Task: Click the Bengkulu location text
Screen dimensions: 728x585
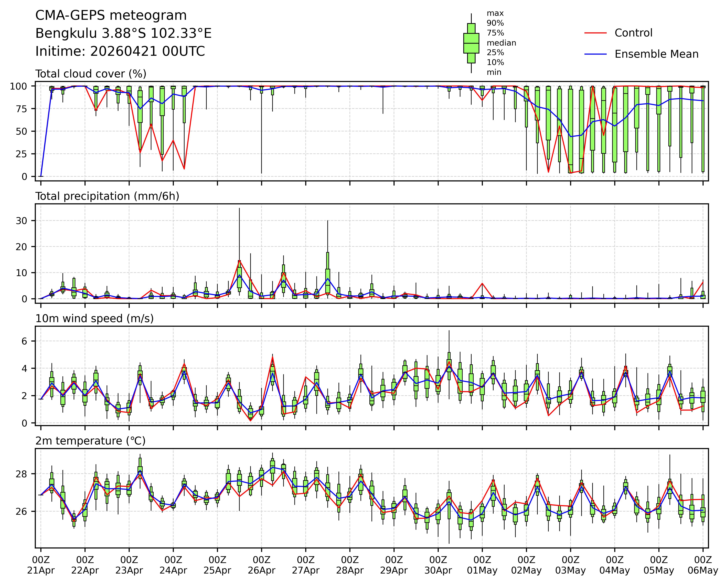Action: [x=123, y=33]
